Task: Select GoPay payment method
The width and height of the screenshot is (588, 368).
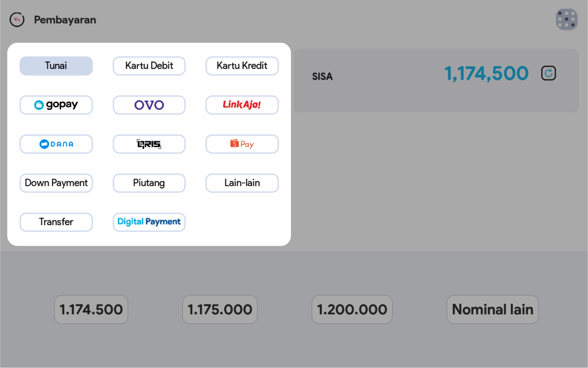Action: tap(56, 105)
